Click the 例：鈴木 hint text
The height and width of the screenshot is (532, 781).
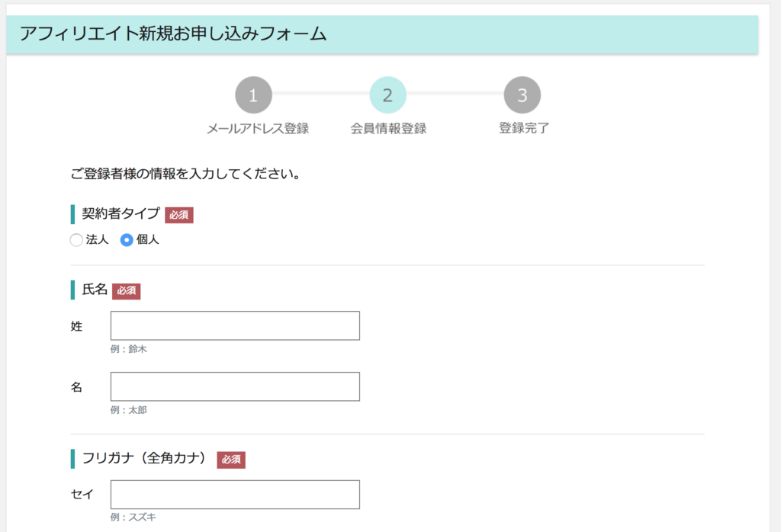click(x=128, y=349)
